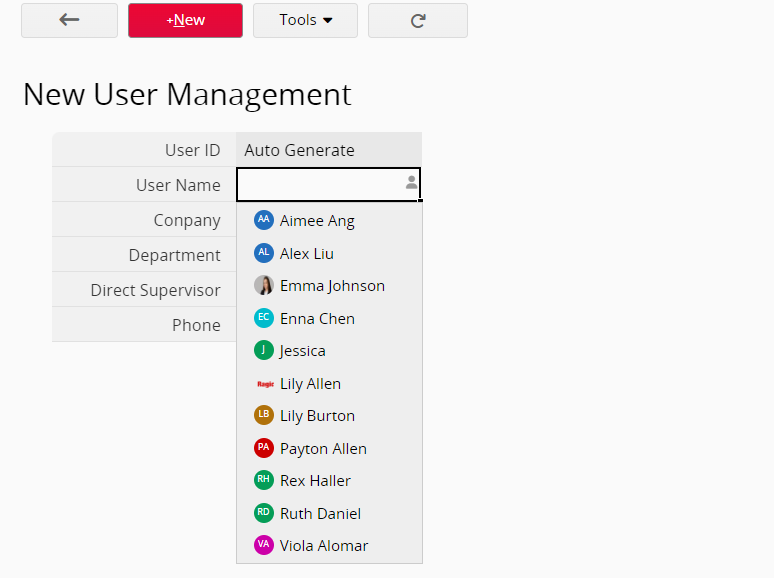Select Enna Chen from the list

click(329, 318)
